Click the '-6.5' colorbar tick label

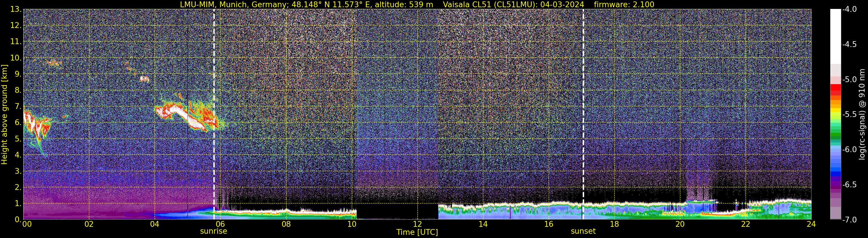(x=849, y=185)
